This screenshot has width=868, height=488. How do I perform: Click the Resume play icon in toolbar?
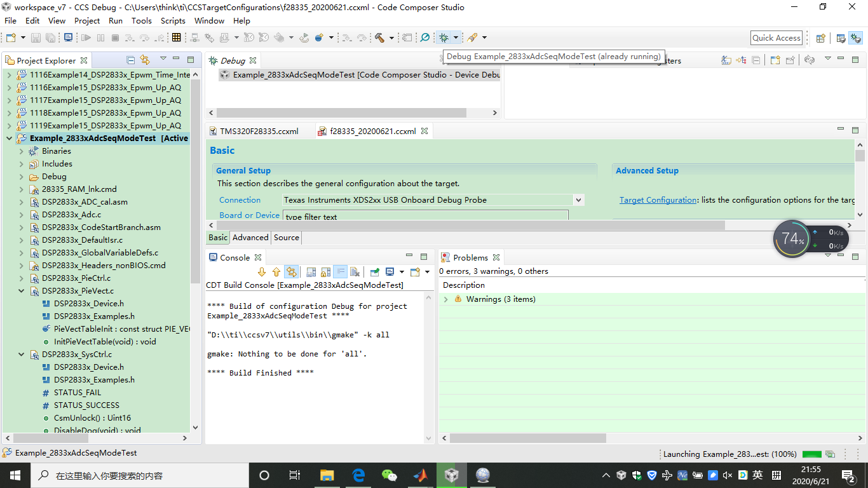click(x=86, y=38)
